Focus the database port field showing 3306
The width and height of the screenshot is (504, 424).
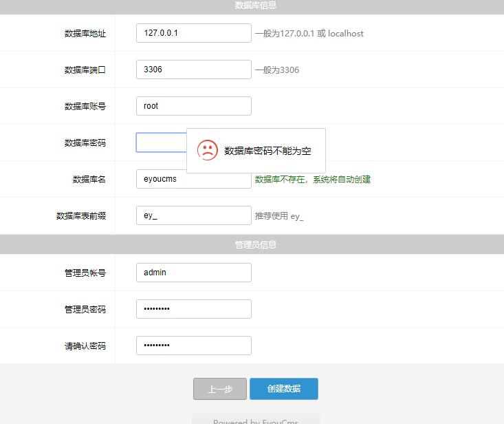coord(193,70)
